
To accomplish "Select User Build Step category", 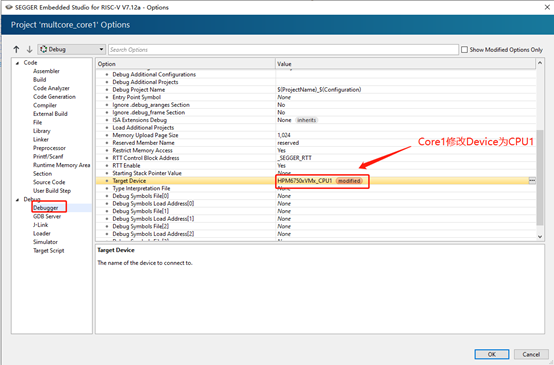I will coord(52,190).
